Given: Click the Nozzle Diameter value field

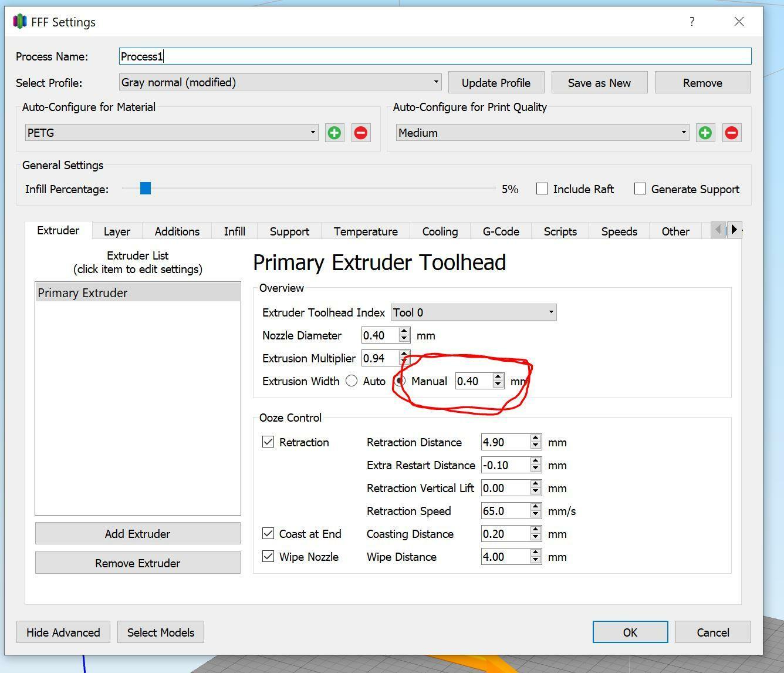Looking at the screenshot, I should coord(380,335).
